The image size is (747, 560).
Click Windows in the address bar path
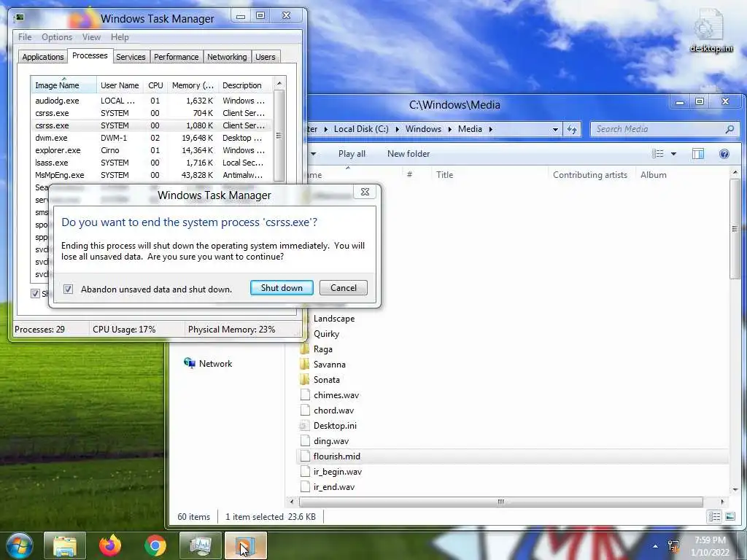coord(423,129)
